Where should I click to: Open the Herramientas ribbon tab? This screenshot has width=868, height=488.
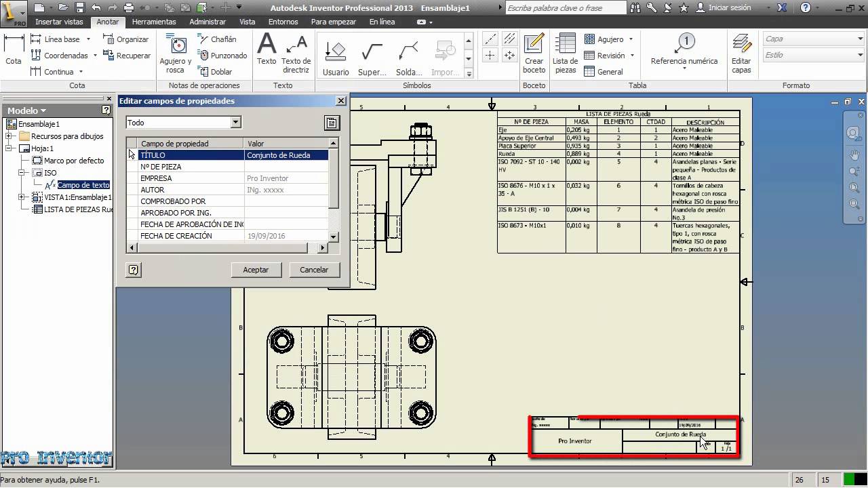coord(154,22)
